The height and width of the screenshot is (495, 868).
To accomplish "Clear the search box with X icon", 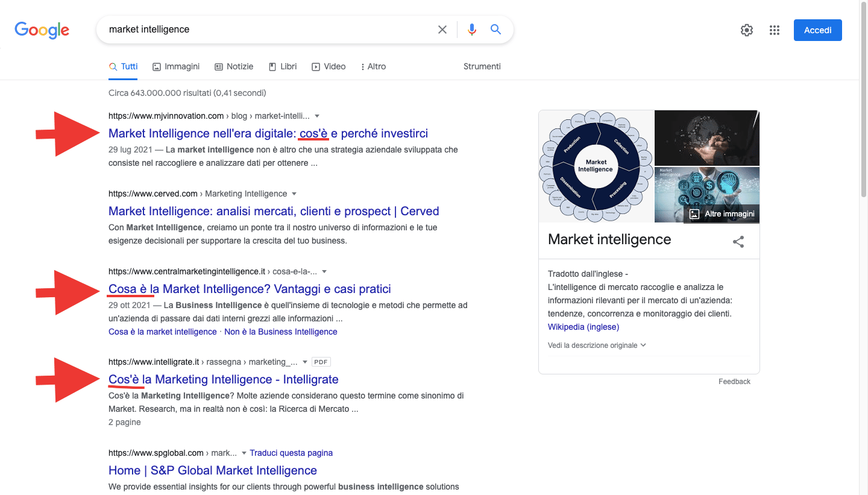I will [442, 30].
